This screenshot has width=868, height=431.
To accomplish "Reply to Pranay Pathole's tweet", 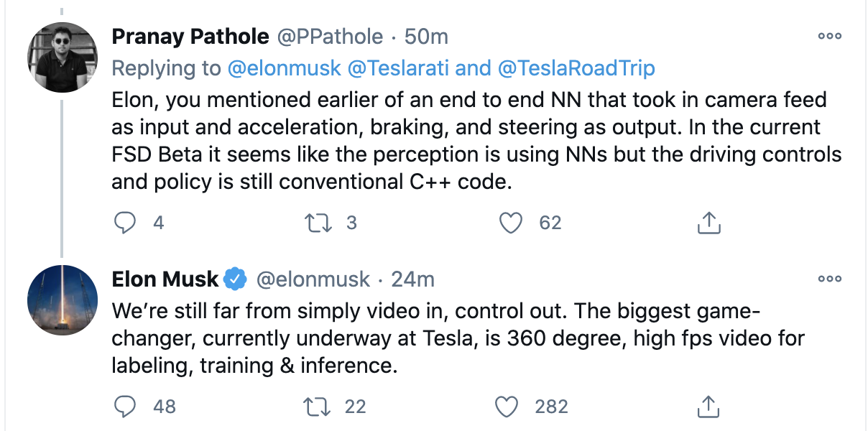I will tap(126, 223).
